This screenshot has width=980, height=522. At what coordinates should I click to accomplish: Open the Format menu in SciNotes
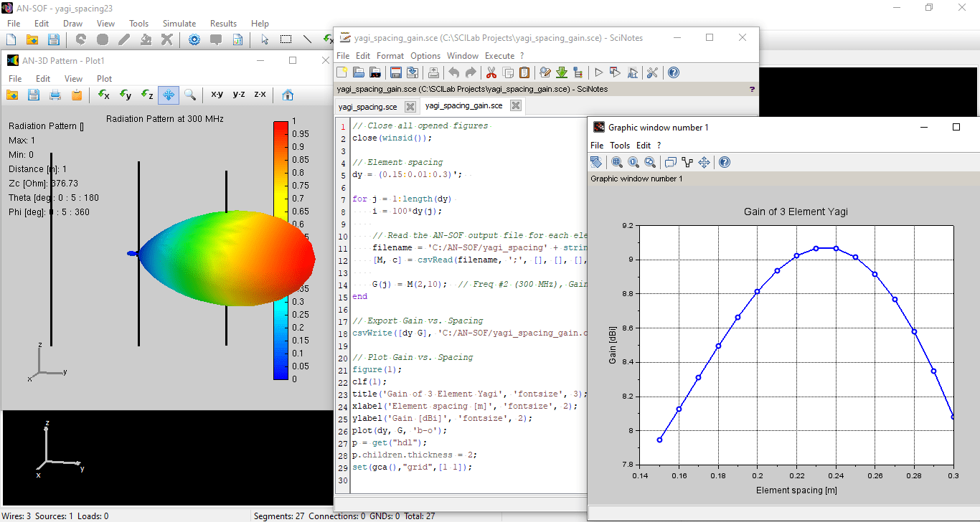(390, 55)
